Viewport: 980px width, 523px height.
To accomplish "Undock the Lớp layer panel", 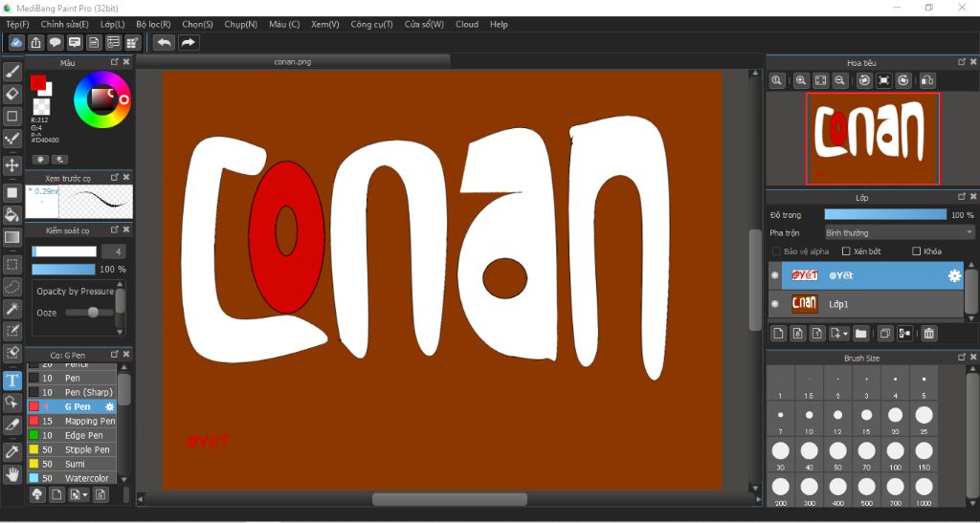I will click(962, 197).
